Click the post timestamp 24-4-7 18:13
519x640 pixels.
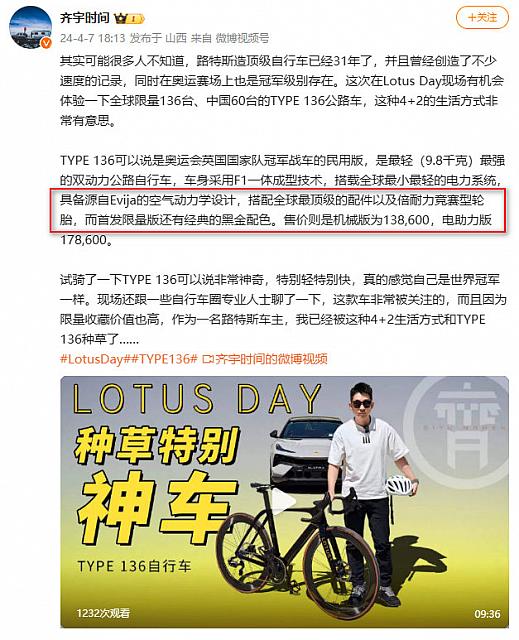click(x=92, y=38)
